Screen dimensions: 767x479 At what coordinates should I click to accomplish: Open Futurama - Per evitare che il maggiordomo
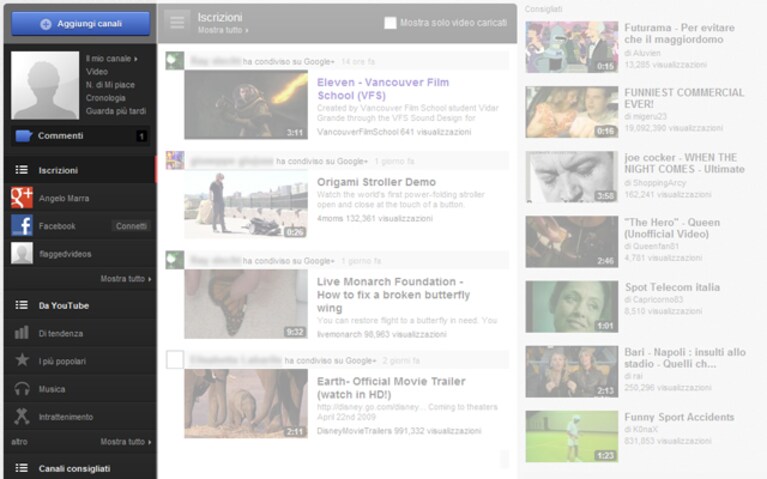pyautogui.click(x=679, y=33)
